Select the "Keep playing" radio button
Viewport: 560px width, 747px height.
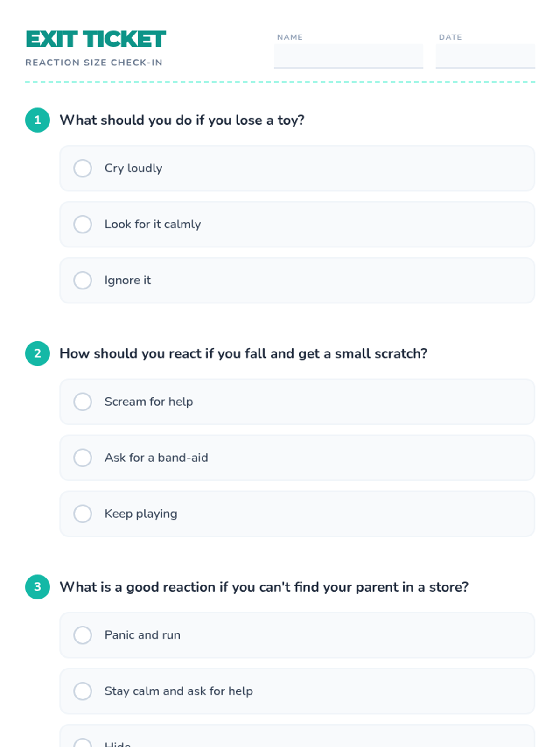pyautogui.click(x=83, y=514)
